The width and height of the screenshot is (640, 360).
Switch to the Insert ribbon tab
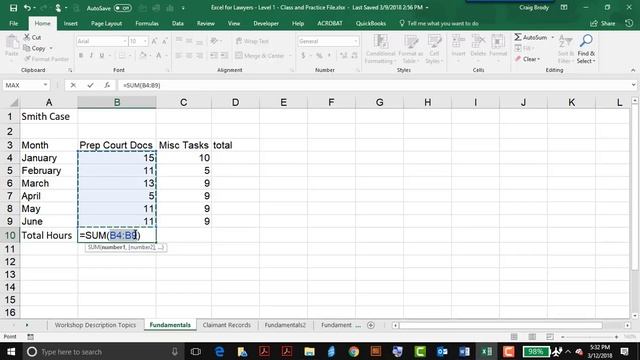pyautogui.click(x=71, y=23)
